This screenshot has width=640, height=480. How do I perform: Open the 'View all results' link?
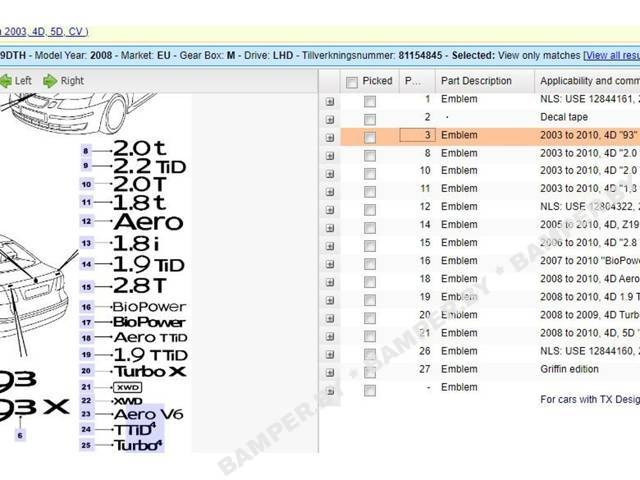(x=611, y=56)
